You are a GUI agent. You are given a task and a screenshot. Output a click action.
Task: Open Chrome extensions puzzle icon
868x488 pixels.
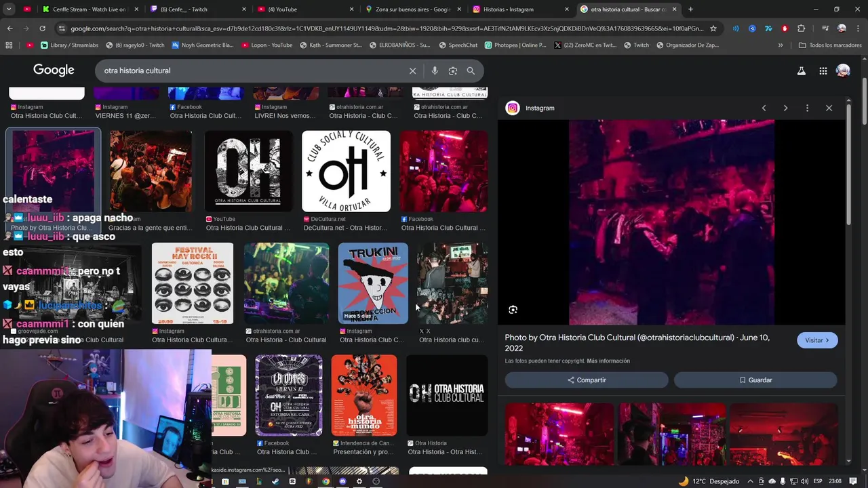point(802,28)
